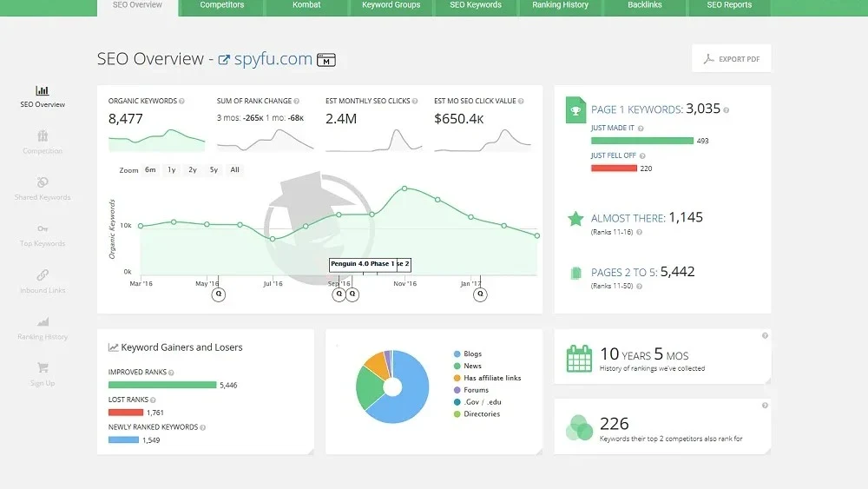Click the green star Almost There icon

(x=575, y=219)
